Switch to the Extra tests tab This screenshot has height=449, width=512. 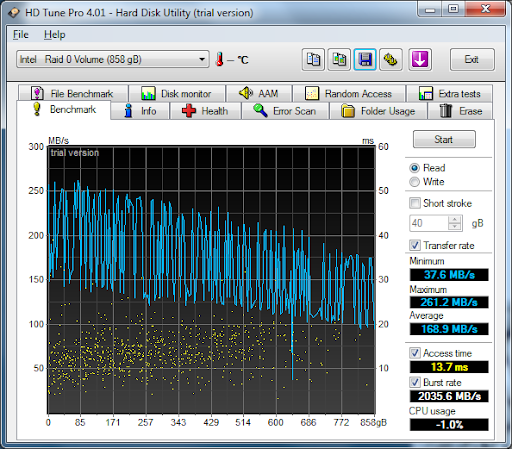click(449, 93)
